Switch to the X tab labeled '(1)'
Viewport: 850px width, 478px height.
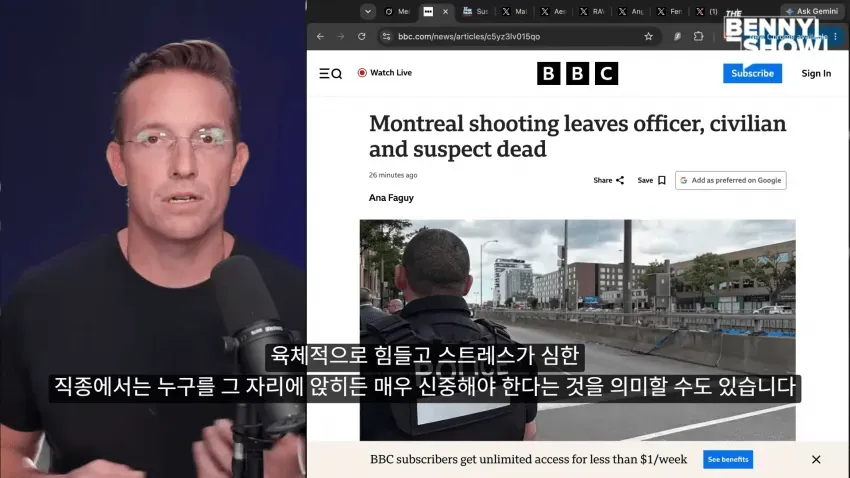[707, 11]
